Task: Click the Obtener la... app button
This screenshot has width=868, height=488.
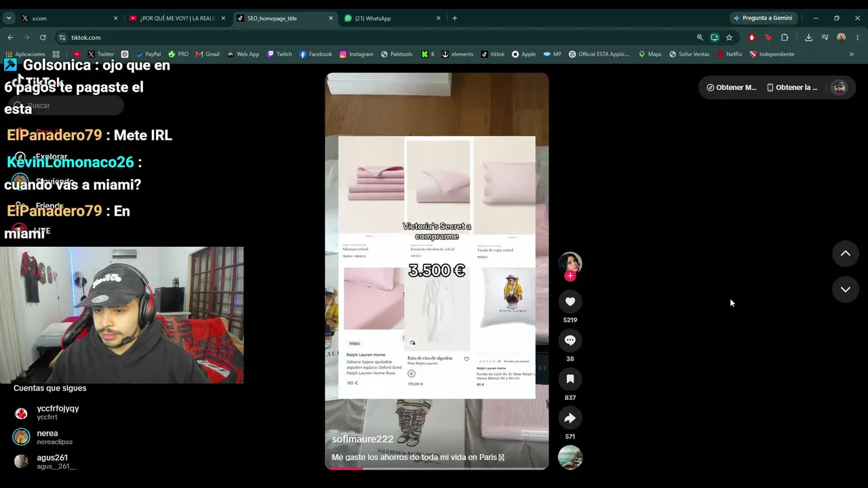Action: [792, 87]
